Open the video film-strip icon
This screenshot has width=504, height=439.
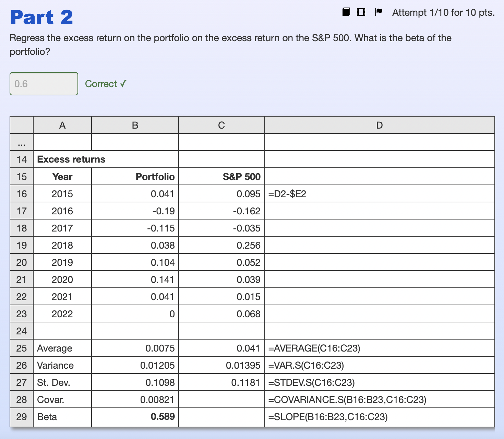point(361,12)
